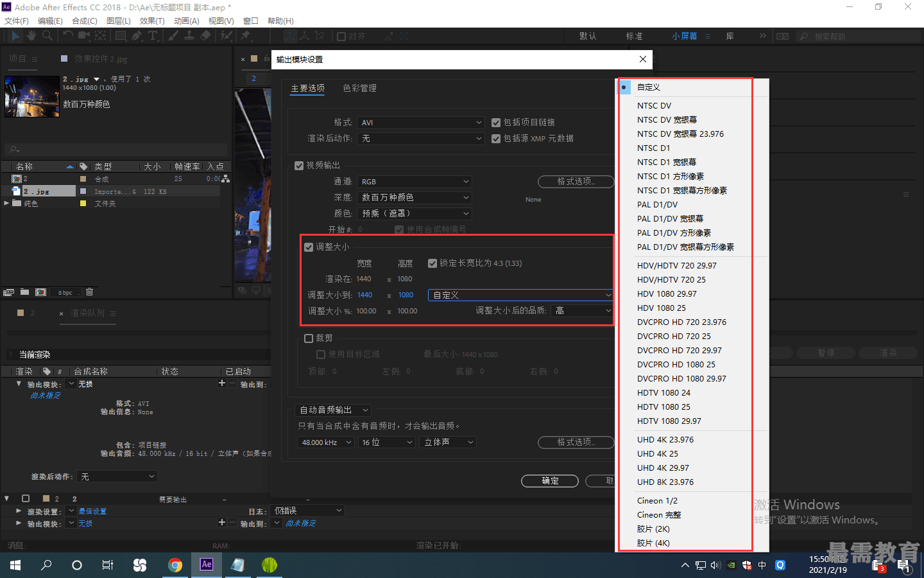924x578 pixels.
Task: Switch to the 主要选项 tab
Action: (x=308, y=88)
